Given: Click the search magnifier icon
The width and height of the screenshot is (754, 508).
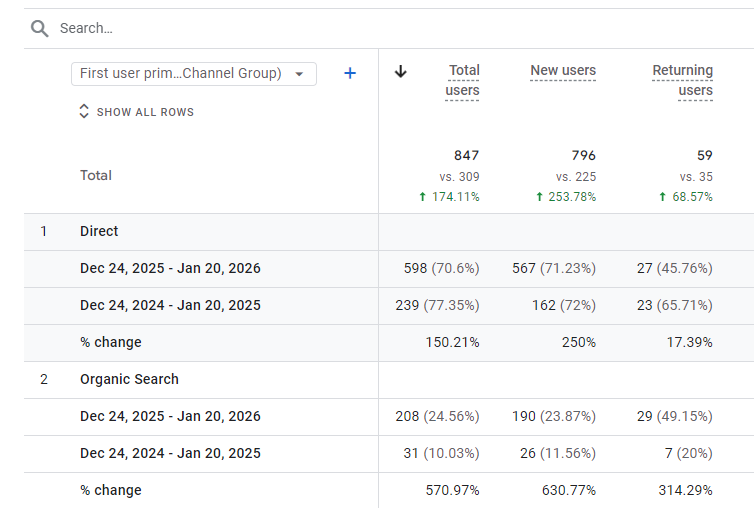Looking at the screenshot, I should [39, 28].
